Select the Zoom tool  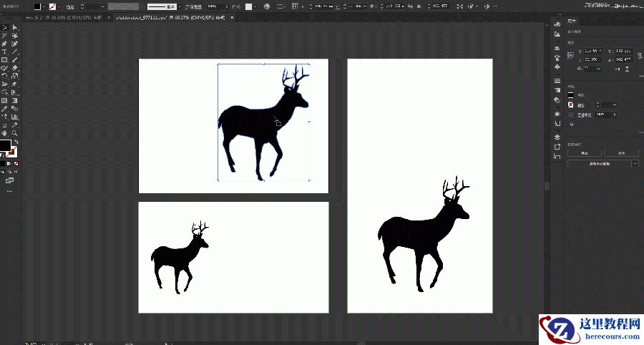pyautogui.click(x=14, y=133)
